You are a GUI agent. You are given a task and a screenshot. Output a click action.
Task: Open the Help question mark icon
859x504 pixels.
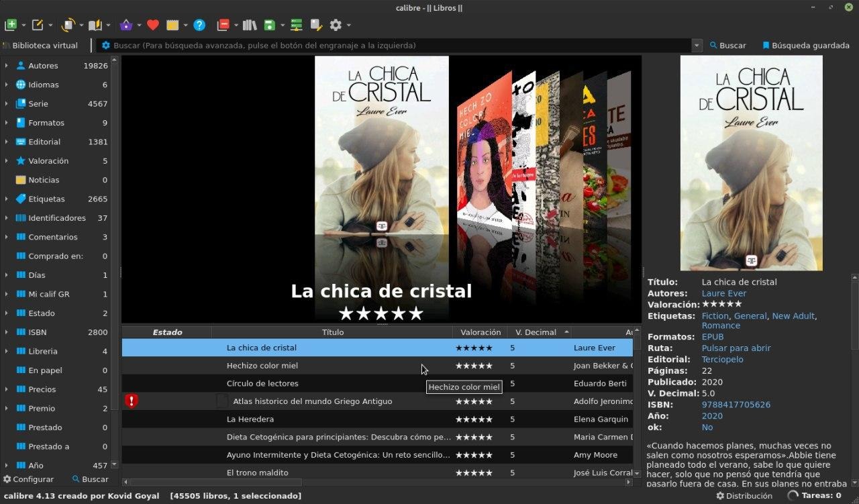[x=199, y=25]
